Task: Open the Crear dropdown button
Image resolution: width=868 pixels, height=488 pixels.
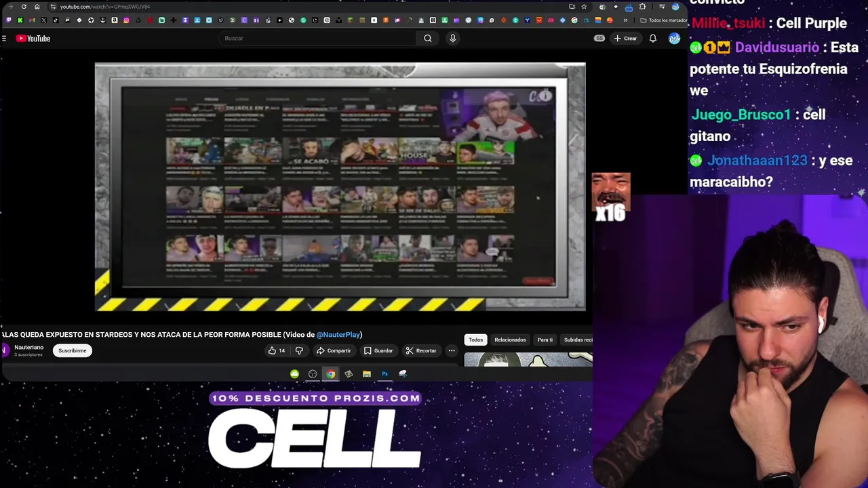Action: tap(625, 39)
